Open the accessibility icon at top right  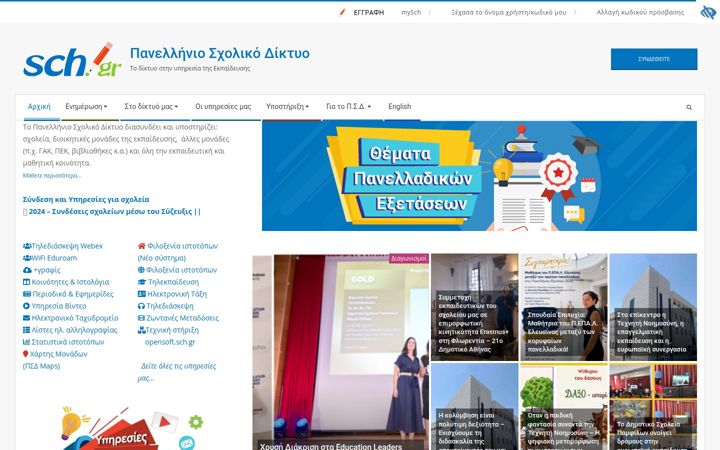[x=708, y=12]
